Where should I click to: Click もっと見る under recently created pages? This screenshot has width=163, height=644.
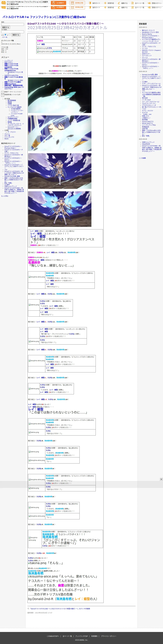pos(5,196)
